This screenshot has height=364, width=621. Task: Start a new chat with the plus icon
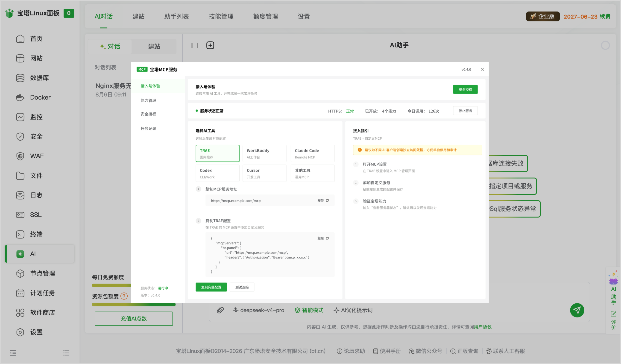(210, 45)
